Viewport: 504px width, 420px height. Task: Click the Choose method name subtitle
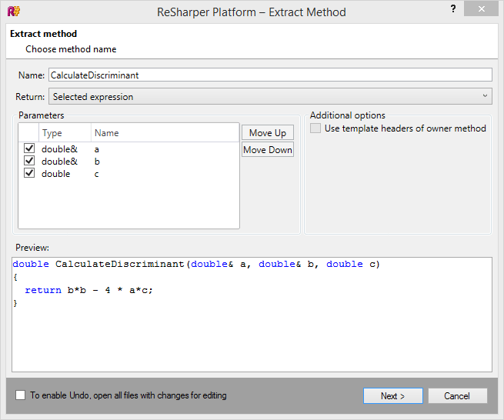pos(71,49)
